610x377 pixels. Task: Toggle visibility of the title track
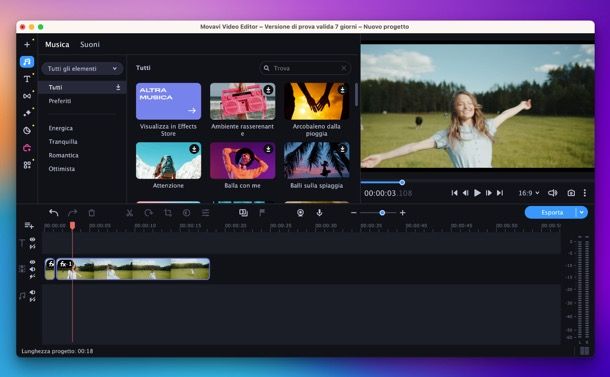(x=33, y=240)
